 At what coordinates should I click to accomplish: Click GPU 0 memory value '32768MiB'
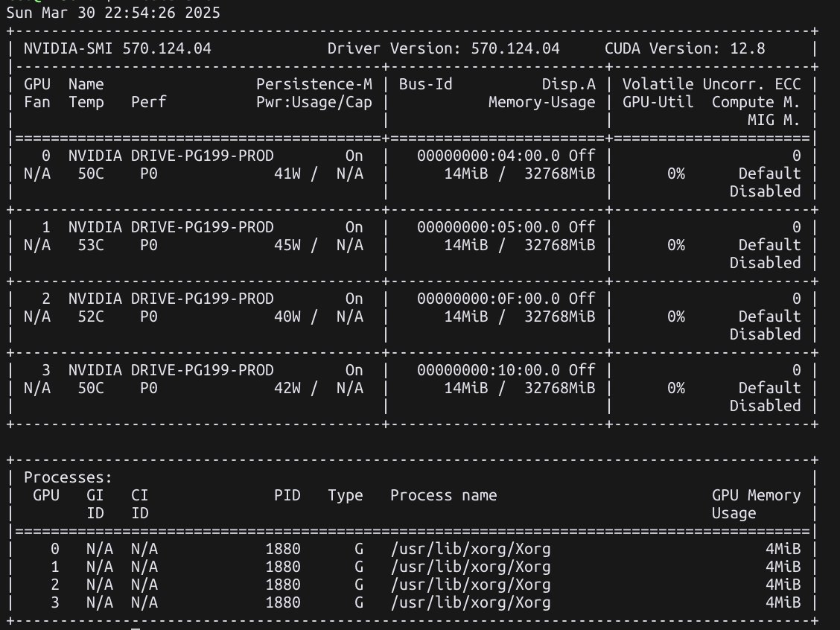[559, 174]
